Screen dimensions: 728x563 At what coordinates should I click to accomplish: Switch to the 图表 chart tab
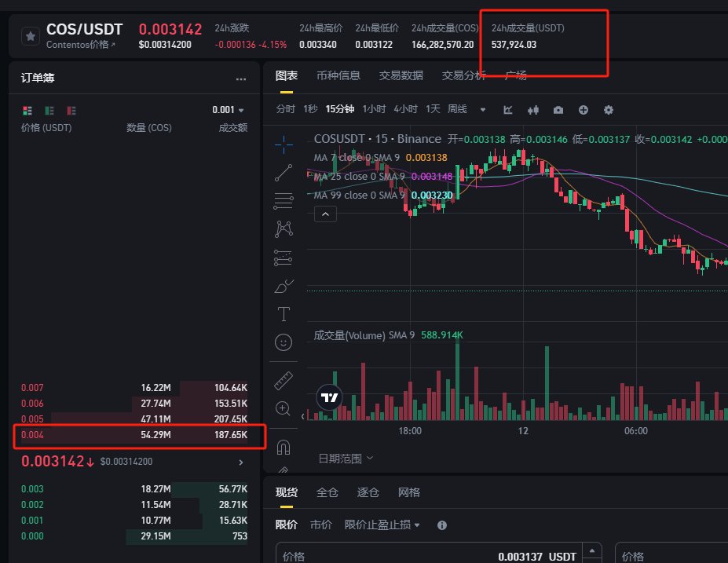287,75
